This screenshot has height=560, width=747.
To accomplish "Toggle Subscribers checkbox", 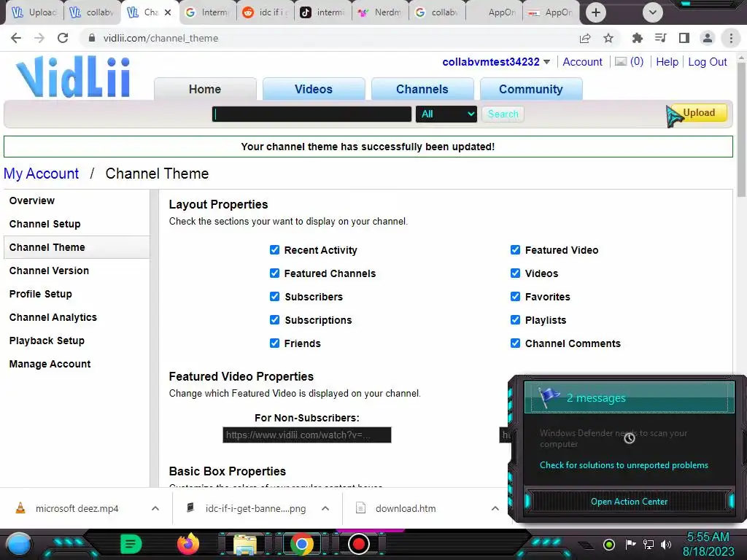I will (274, 297).
